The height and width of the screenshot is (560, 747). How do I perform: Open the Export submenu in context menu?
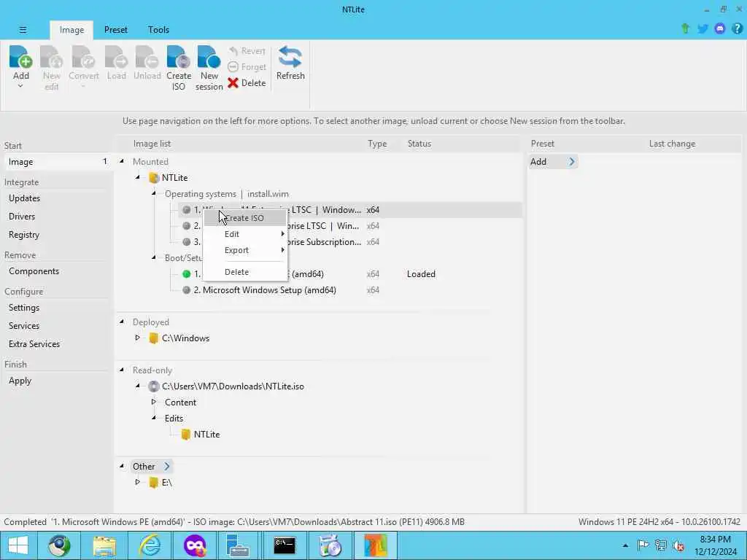[245, 250]
